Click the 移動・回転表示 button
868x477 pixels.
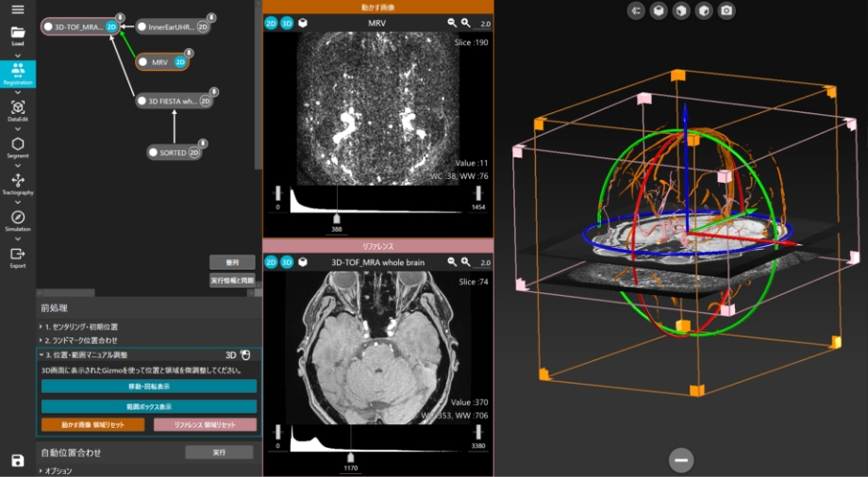coord(148,387)
